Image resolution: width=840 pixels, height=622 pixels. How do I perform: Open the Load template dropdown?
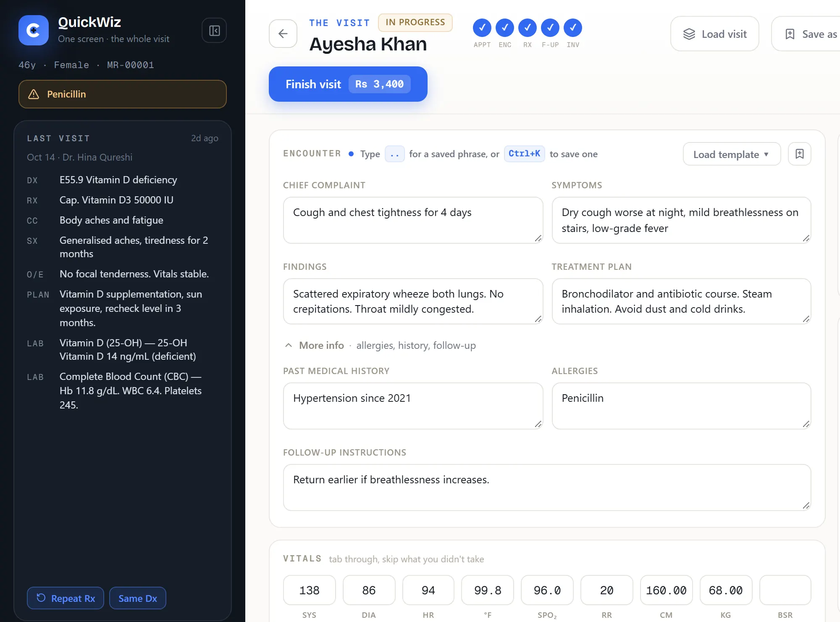732,154
